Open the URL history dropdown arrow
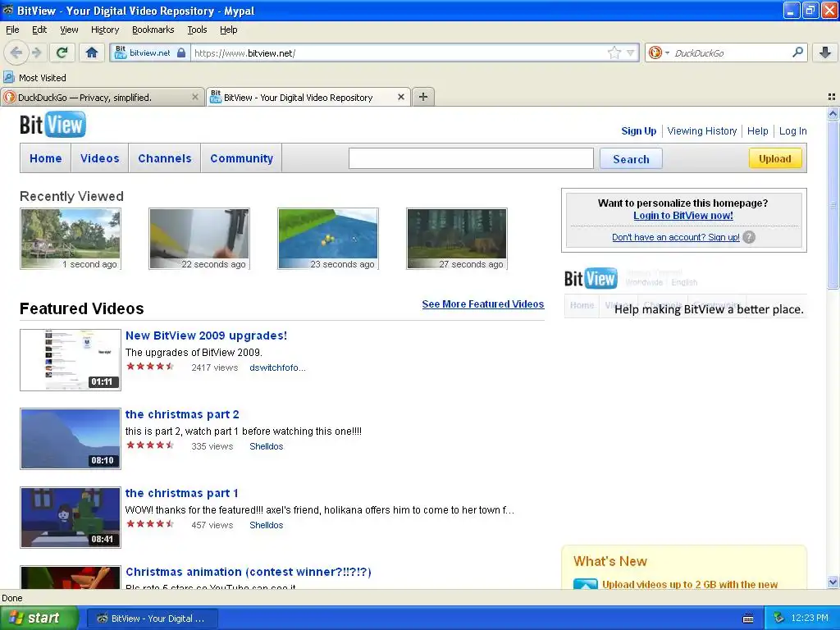Screen dimensions: 840x630 tap(630, 52)
